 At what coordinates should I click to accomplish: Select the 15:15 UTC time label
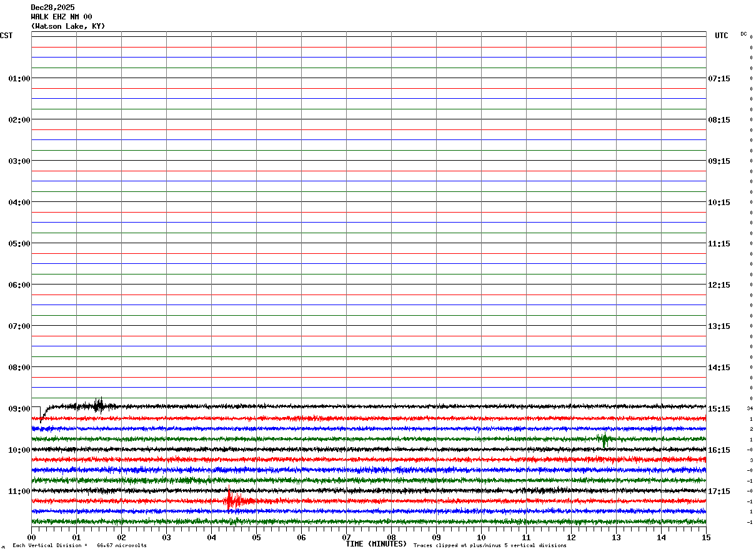click(719, 409)
